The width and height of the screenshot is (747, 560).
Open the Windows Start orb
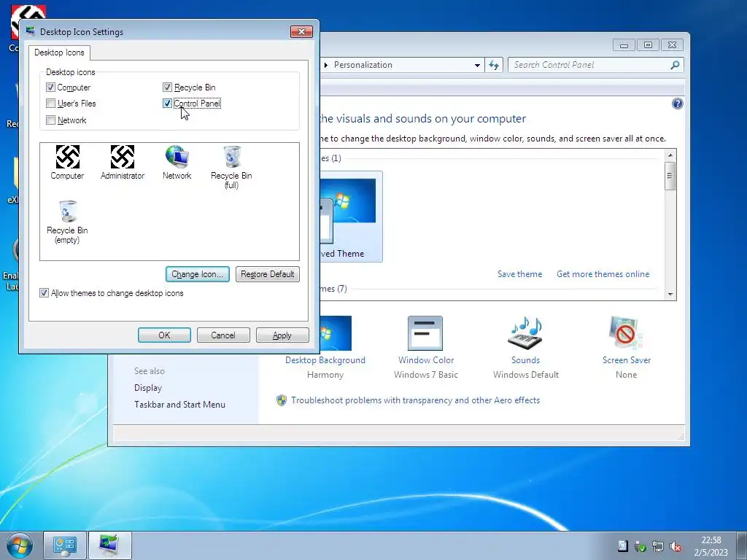tap(20, 545)
